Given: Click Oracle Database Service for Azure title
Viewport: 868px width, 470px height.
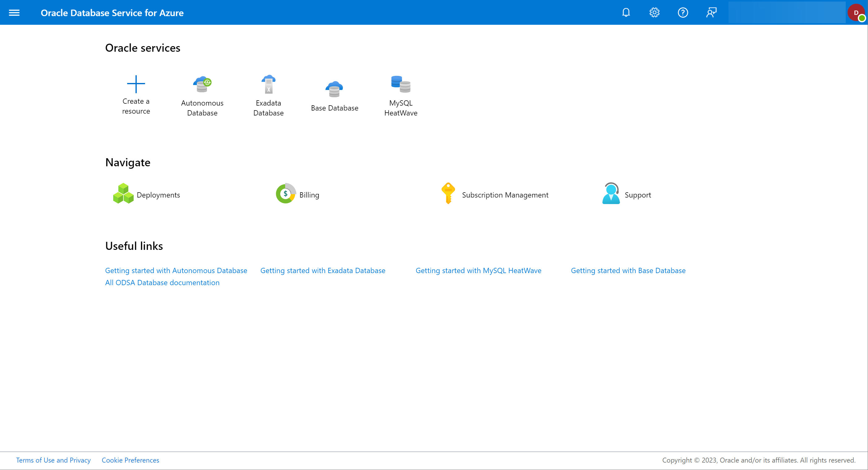Looking at the screenshot, I should coord(112,13).
